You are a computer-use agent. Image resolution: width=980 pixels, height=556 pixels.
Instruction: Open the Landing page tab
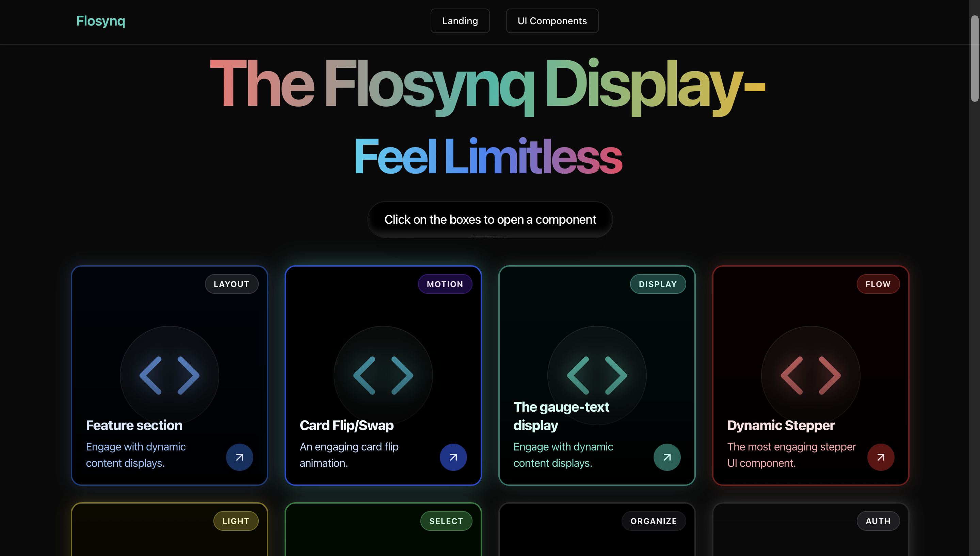pos(460,21)
